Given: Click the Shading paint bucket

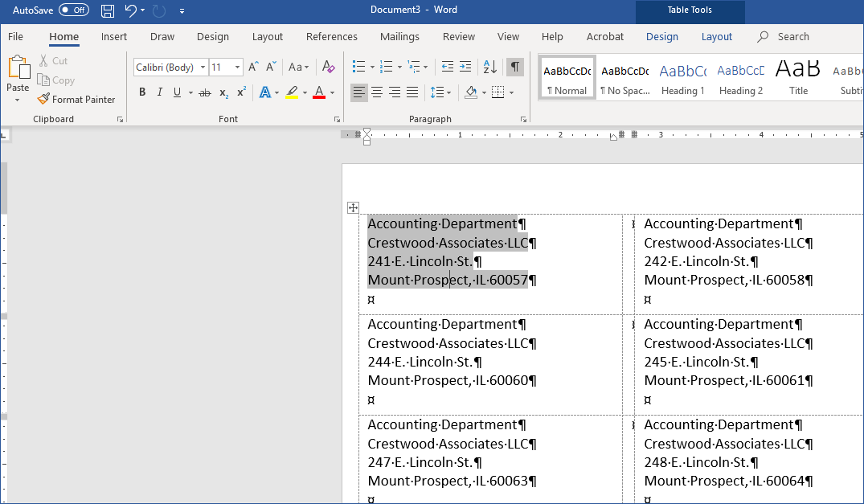Looking at the screenshot, I should pos(471,92).
